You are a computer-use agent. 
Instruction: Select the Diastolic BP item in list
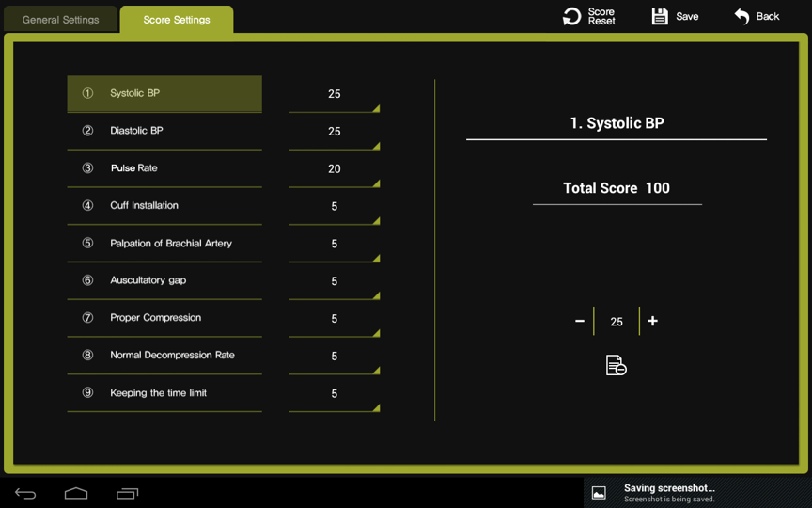click(164, 131)
